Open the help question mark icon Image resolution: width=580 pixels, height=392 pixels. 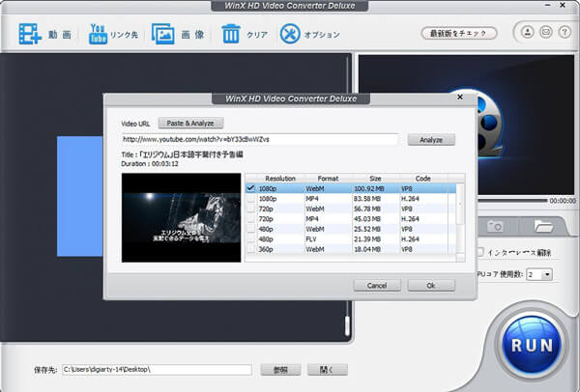tap(565, 32)
